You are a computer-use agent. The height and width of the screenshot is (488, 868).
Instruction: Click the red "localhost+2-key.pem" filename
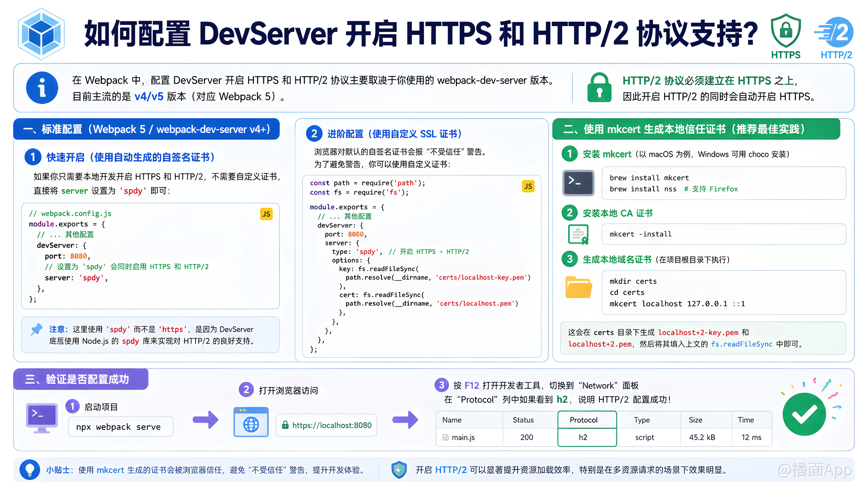[x=698, y=332]
